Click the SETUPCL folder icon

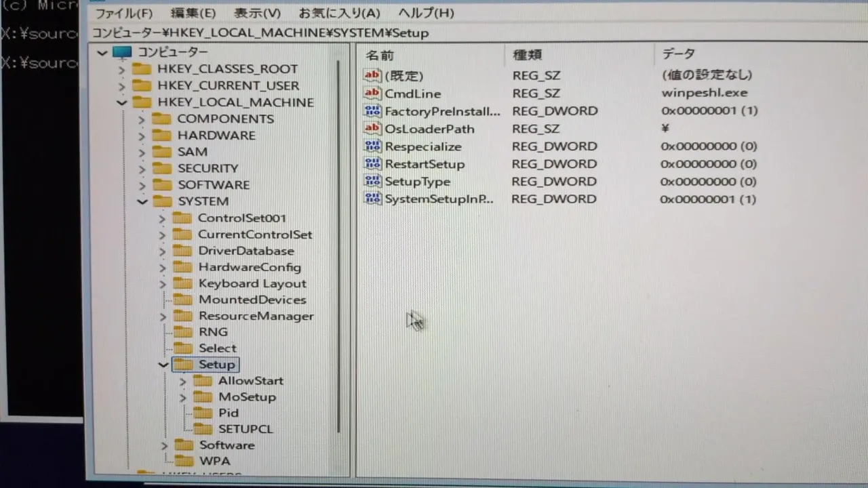[203, 428]
